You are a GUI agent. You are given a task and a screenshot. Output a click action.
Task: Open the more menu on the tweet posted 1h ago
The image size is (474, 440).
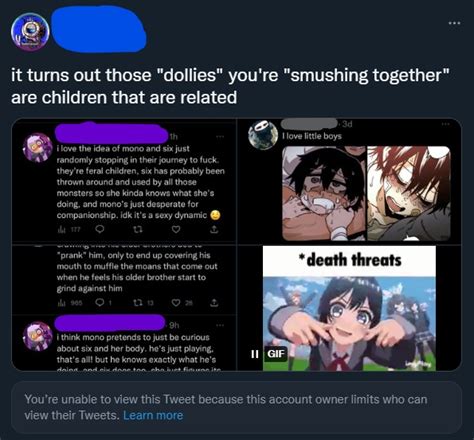pyautogui.click(x=220, y=137)
